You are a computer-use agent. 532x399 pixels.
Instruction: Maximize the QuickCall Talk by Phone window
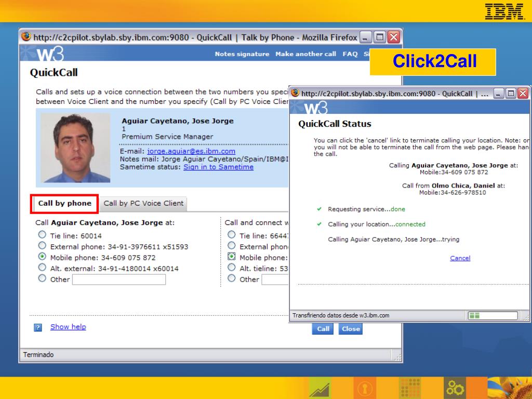379,37
